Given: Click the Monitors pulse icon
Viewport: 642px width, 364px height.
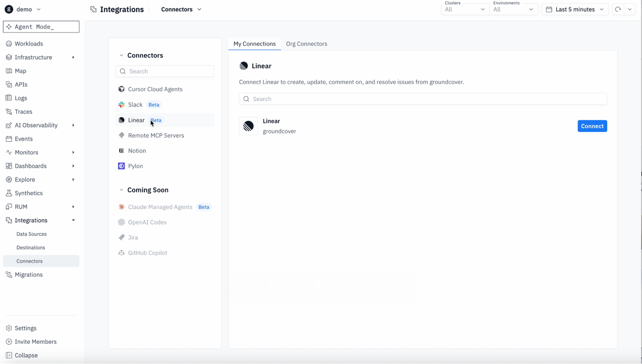Looking at the screenshot, I should [9, 152].
